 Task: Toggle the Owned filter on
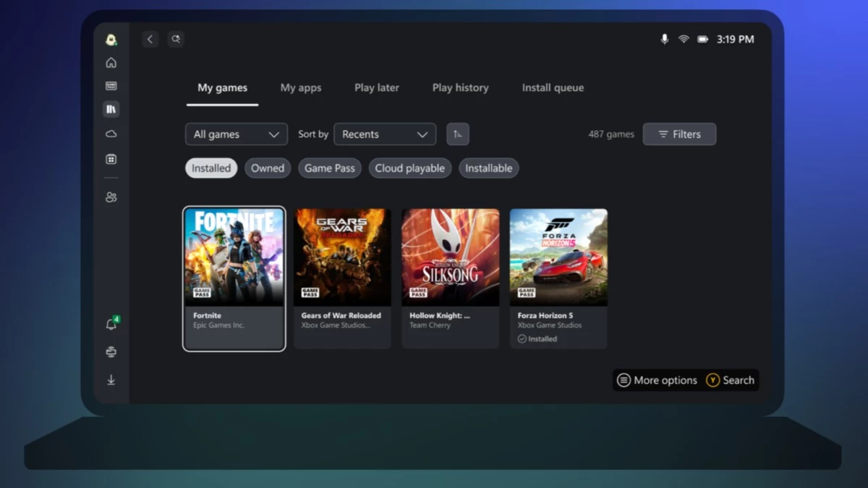coord(267,168)
